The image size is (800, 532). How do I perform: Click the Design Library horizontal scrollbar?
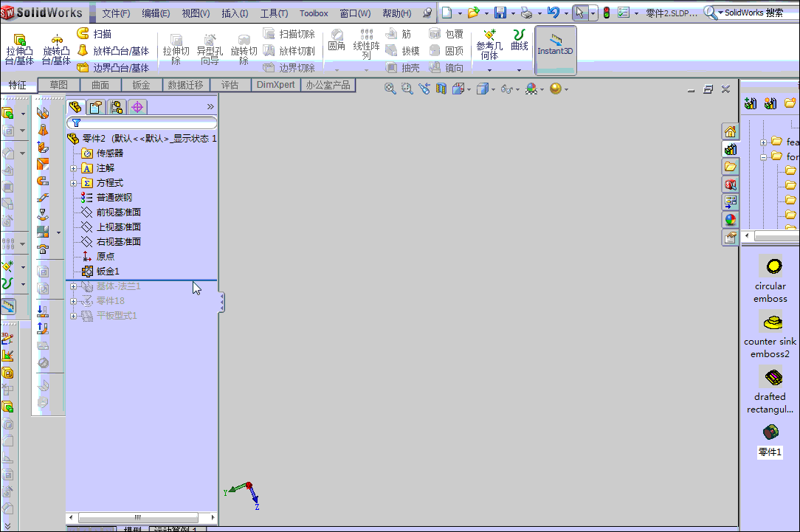pos(772,235)
